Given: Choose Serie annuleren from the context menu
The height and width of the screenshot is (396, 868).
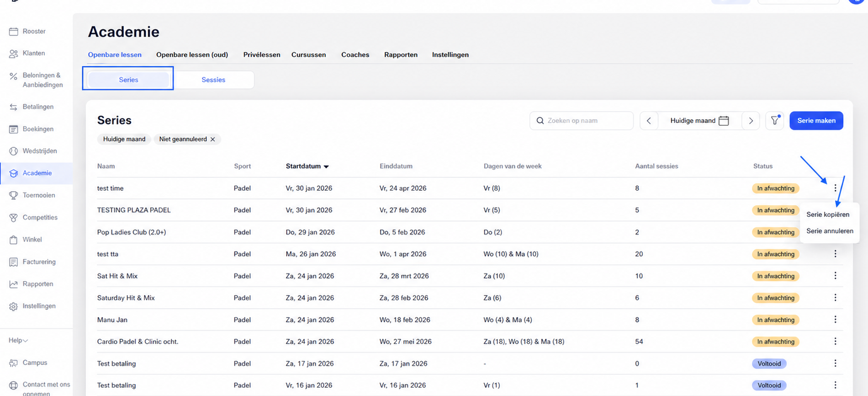Looking at the screenshot, I should [830, 231].
